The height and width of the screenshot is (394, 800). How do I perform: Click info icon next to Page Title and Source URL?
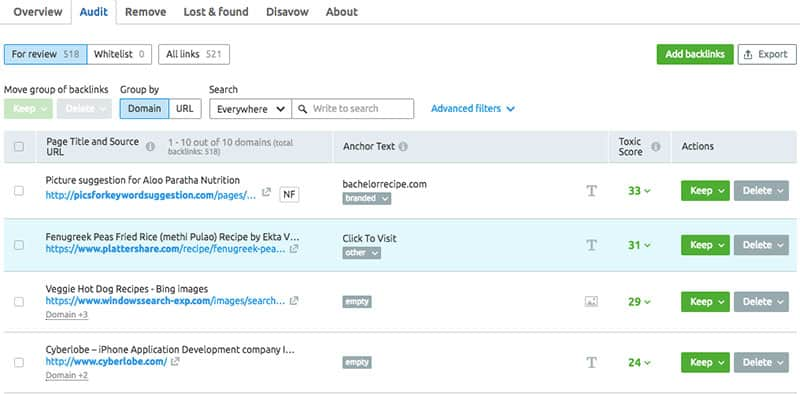[x=150, y=146]
